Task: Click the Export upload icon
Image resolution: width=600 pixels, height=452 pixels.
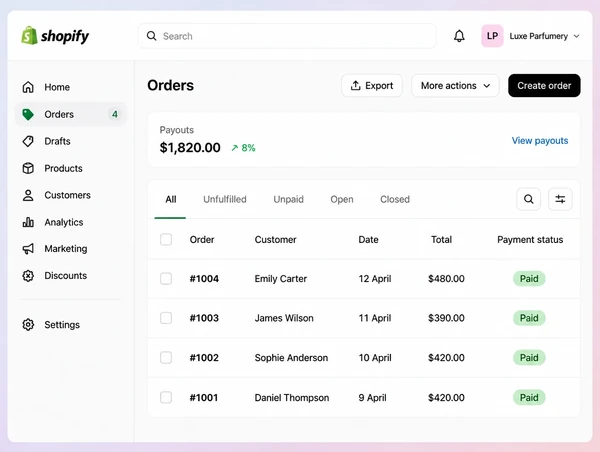Action: coord(355,85)
